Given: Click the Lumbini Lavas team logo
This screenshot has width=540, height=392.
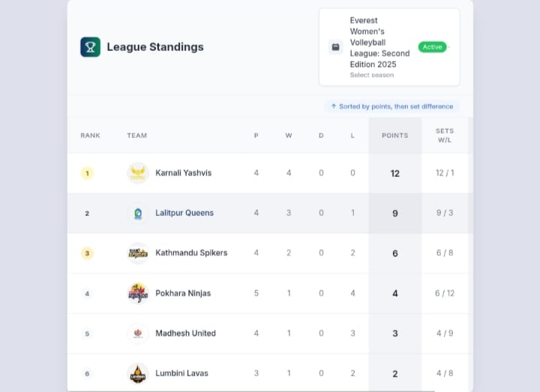Looking at the screenshot, I should (138, 373).
